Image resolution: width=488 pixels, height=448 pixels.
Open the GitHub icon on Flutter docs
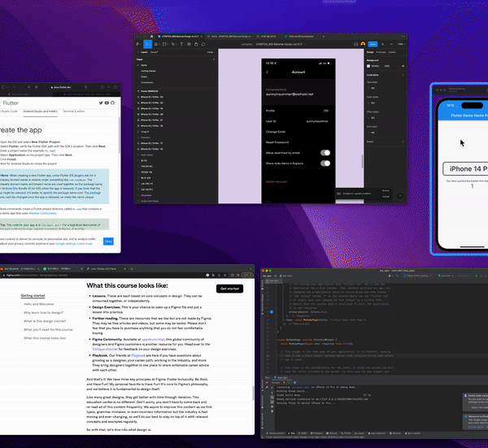[x=112, y=103]
